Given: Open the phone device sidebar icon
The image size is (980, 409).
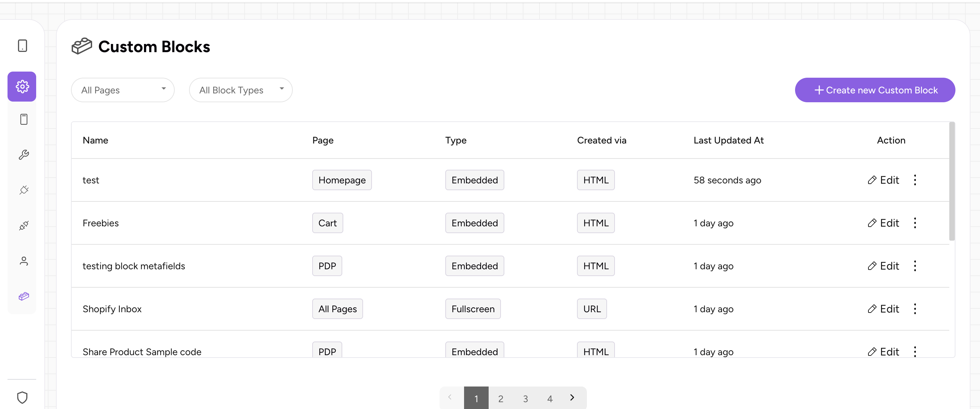Looking at the screenshot, I should (x=24, y=119).
